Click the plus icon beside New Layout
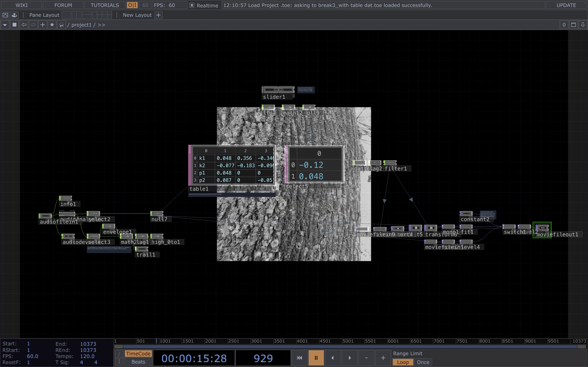The height and width of the screenshot is (367, 588). pyautogui.click(x=158, y=15)
